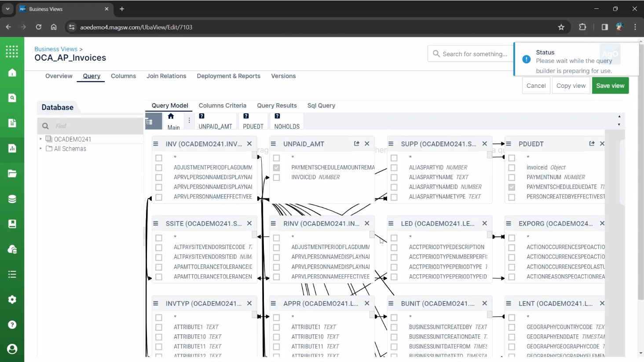This screenshot has width=644, height=362.
Task: Expand the OCADEMO241 tree node
Action: (41, 139)
